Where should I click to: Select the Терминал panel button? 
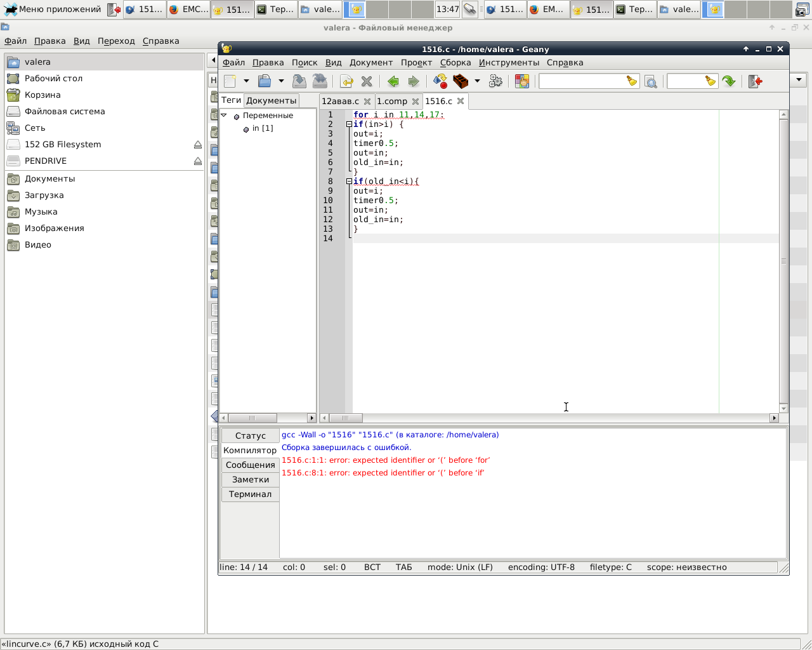250,494
